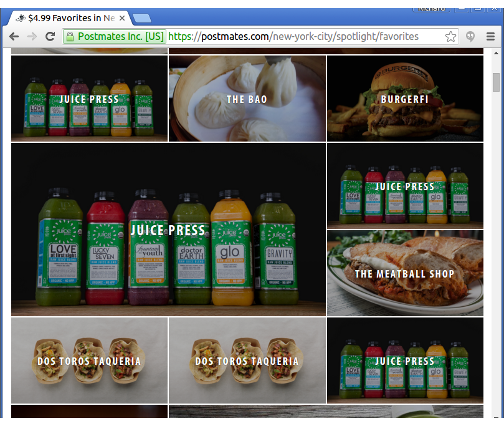
Task: View the Postmates Inc. security lock info
Action: pyautogui.click(x=115, y=36)
